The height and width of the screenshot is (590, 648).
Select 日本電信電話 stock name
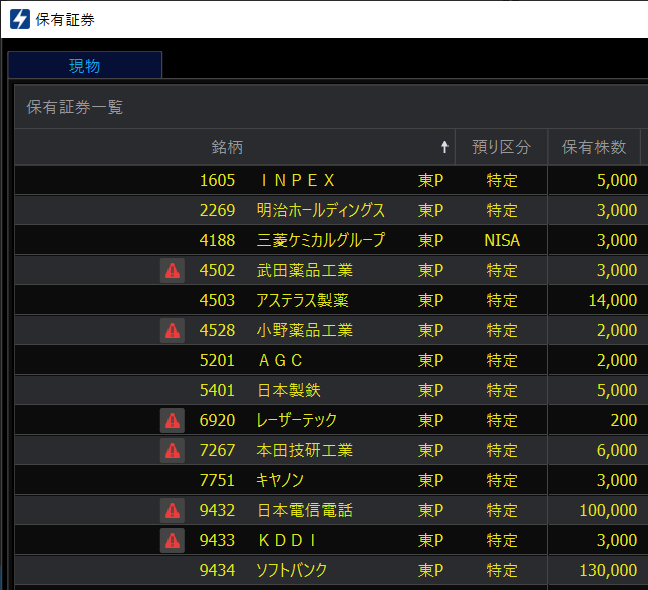tap(305, 511)
